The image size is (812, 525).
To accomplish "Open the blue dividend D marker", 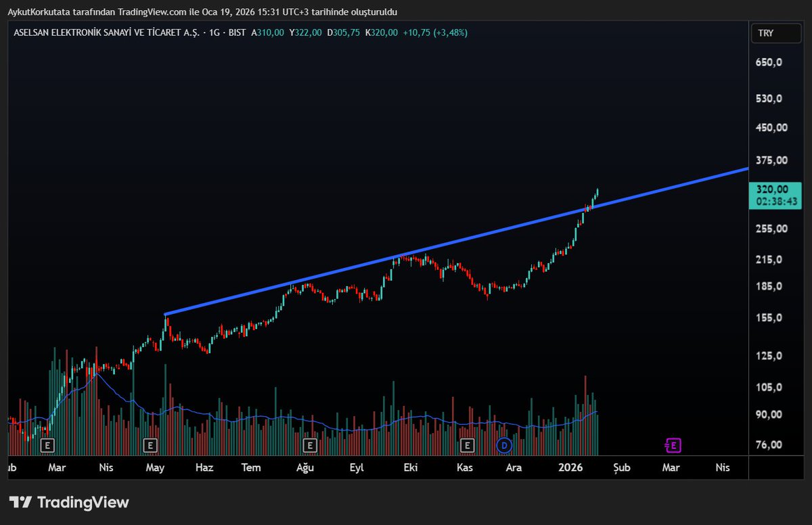I will 504,445.
